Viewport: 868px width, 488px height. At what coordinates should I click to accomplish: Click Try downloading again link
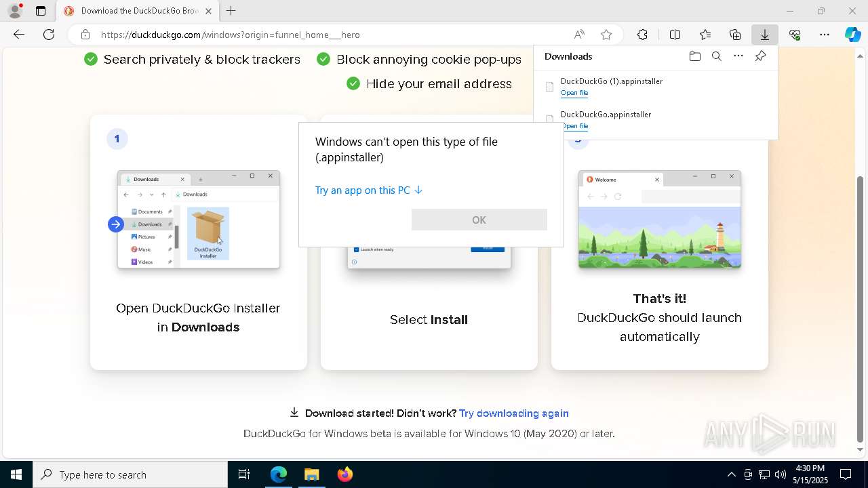[513, 413]
